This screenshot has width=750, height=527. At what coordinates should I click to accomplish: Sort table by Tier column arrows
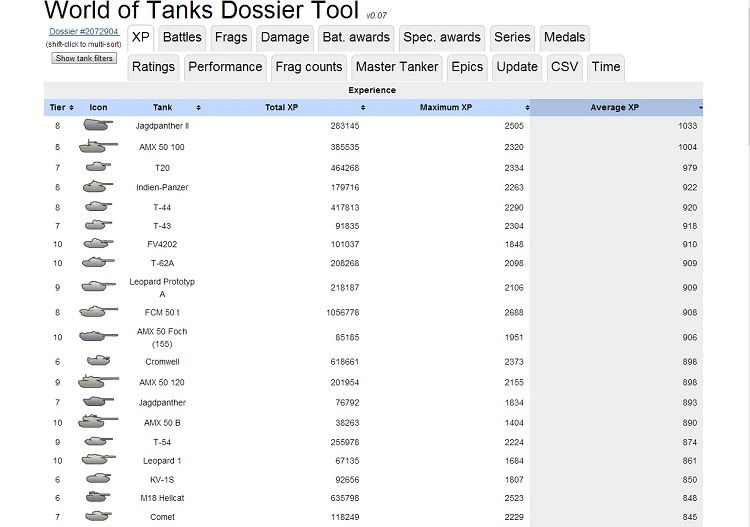[x=71, y=108]
